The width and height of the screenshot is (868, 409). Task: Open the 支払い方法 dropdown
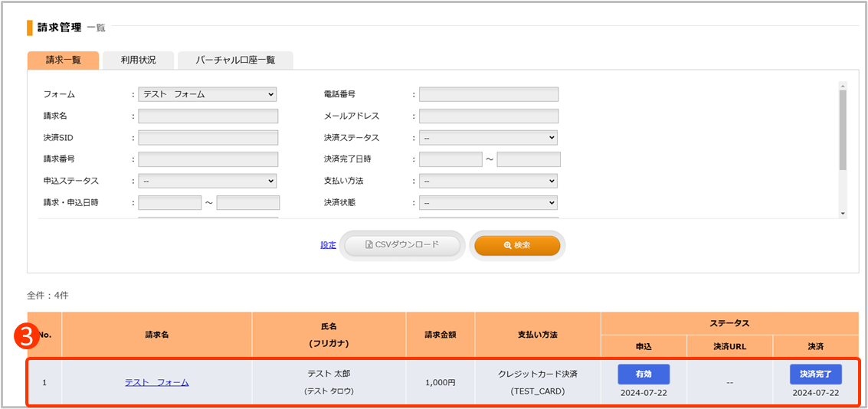pyautogui.click(x=488, y=182)
